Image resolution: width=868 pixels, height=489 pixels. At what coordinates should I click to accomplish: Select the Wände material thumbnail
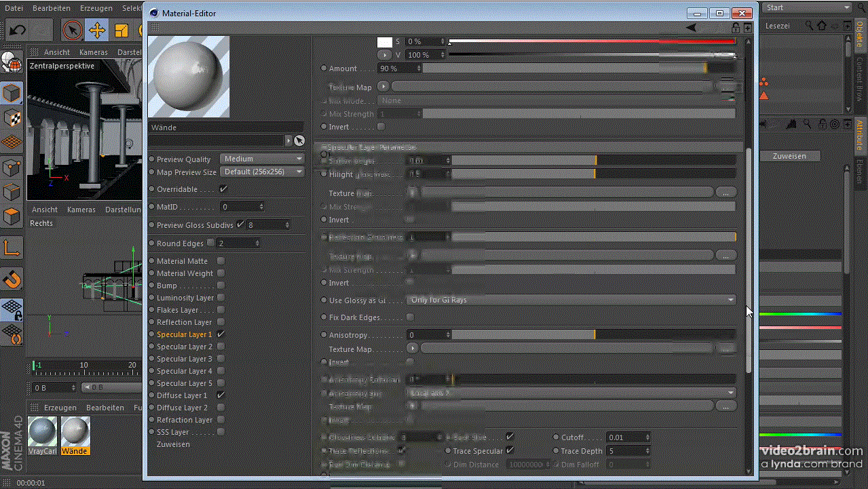(x=75, y=434)
